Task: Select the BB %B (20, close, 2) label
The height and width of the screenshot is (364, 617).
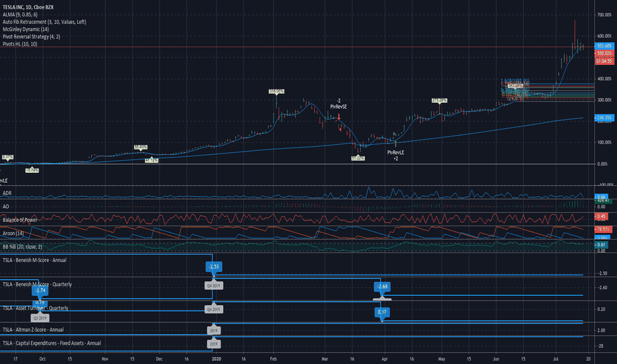Action: 22,247
